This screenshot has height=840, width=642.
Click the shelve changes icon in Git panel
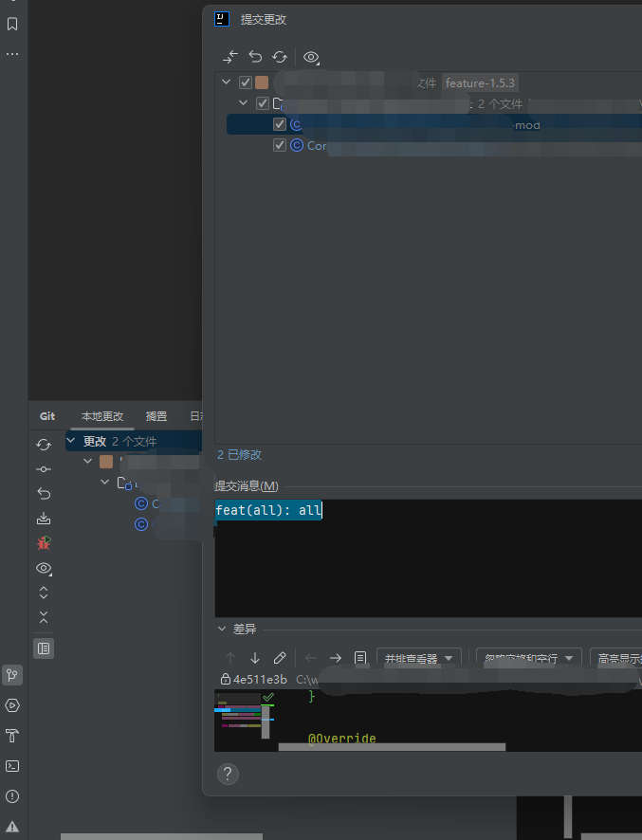[44, 518]
